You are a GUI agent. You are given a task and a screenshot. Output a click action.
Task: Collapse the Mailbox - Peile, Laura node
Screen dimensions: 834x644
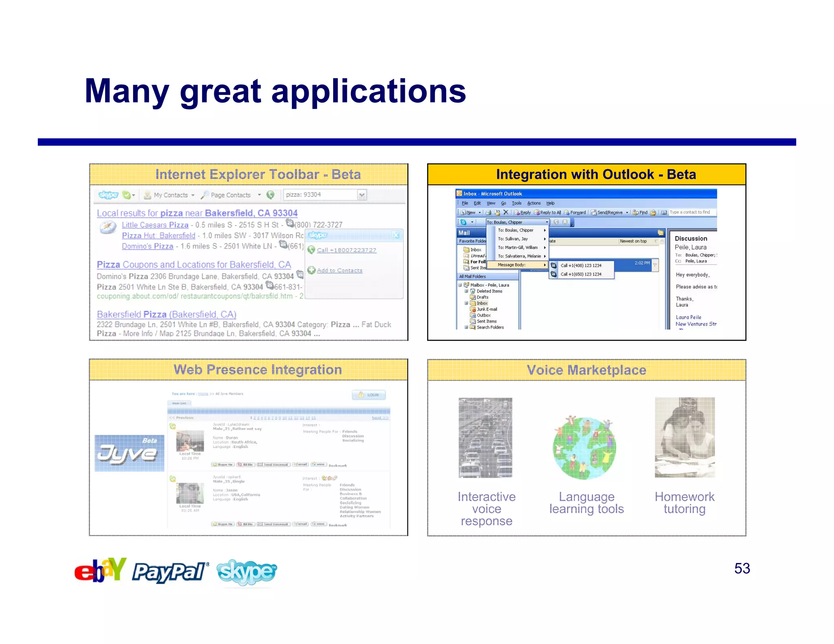point(460,285)
